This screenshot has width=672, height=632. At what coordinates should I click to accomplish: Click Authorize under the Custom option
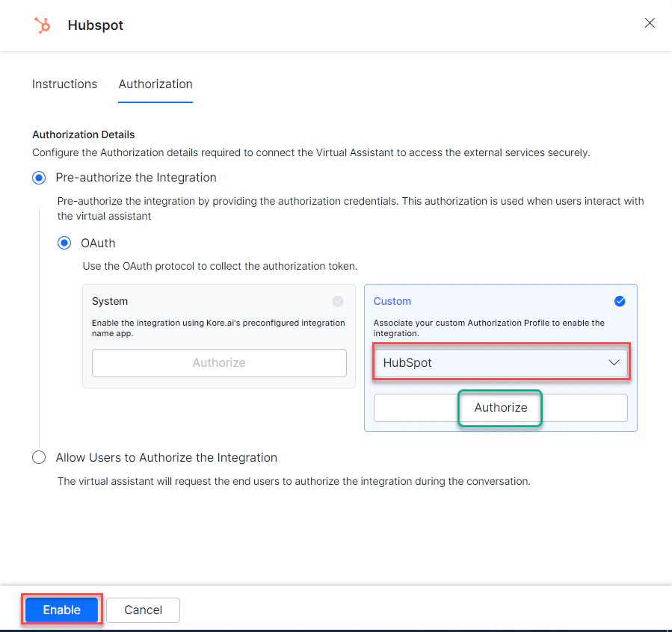coord(500,408)
